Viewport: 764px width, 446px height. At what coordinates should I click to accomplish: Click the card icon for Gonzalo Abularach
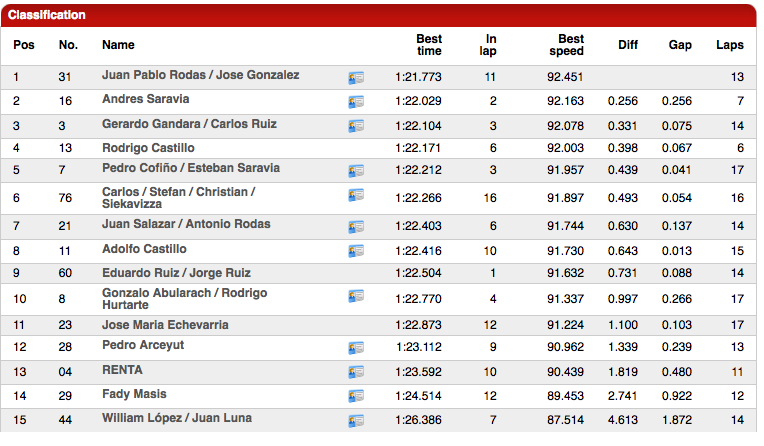(x=356, y=295)
